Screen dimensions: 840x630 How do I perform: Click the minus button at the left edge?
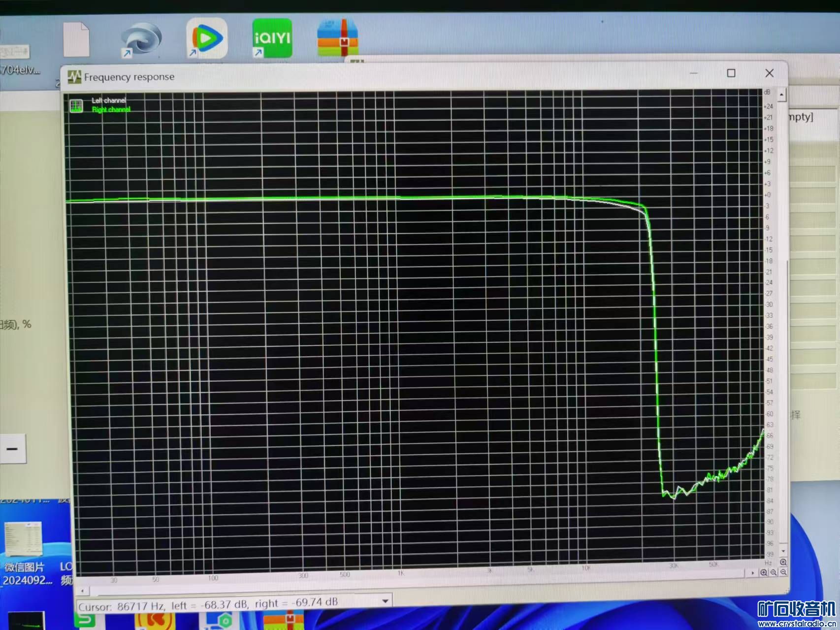click(12, 449)
